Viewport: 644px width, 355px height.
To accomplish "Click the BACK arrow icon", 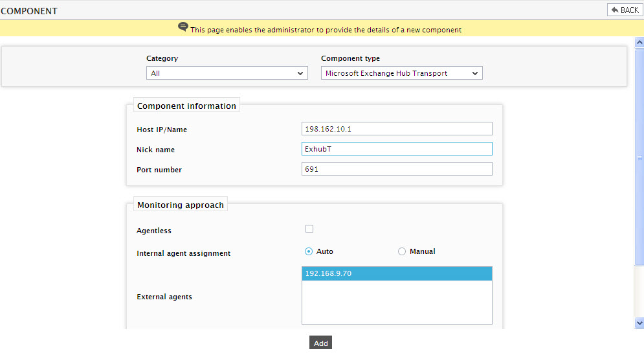I will (x=615, y=10).
